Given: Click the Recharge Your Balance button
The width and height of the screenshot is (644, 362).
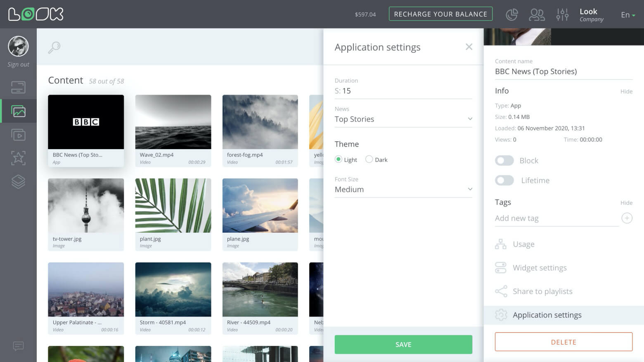Looking at the screenshot, I should click(440, 14).
